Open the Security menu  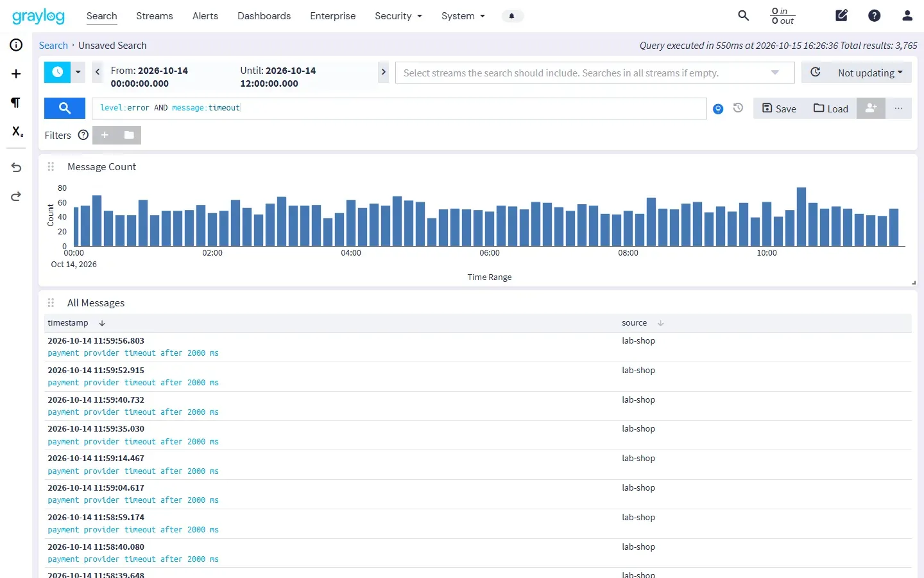coord(398,16)
